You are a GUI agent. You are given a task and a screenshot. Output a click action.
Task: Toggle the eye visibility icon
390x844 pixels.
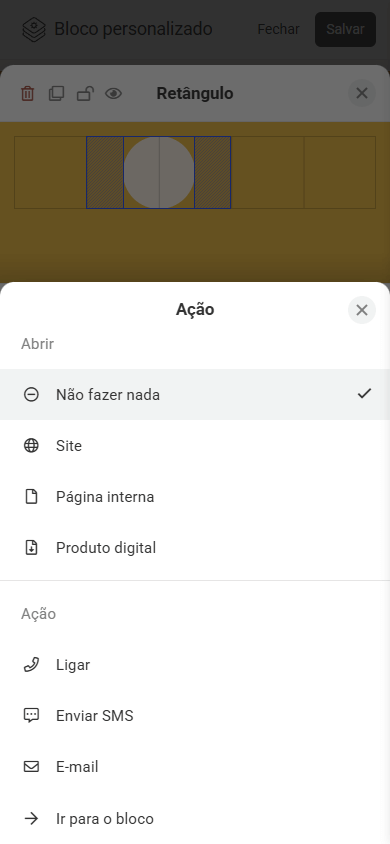114,94
